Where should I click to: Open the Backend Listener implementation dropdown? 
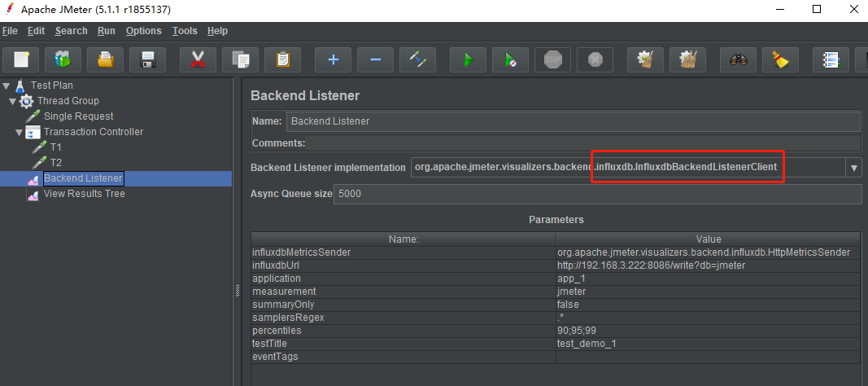[x=853, y=167]
